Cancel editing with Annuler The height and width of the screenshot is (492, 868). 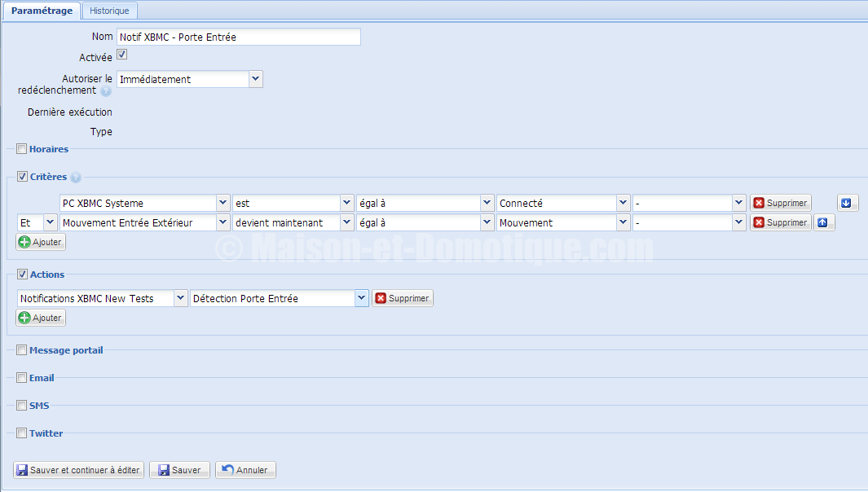(245, 470)
